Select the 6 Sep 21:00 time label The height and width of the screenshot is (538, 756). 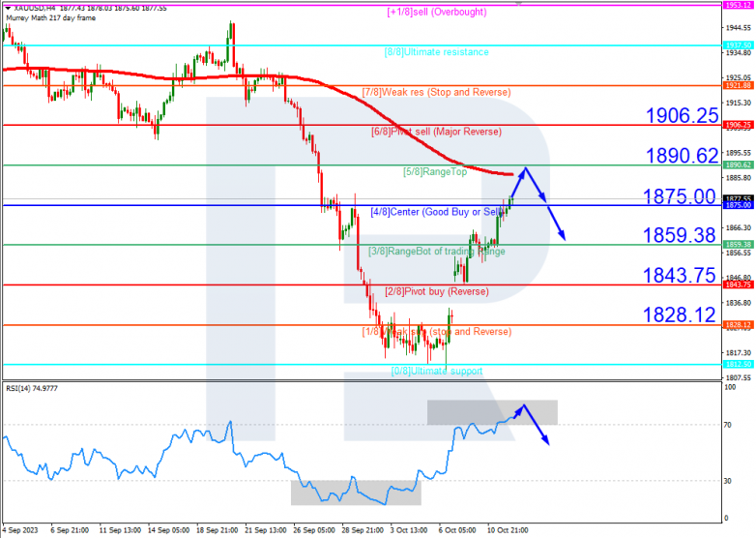click(x=70, y=530)
